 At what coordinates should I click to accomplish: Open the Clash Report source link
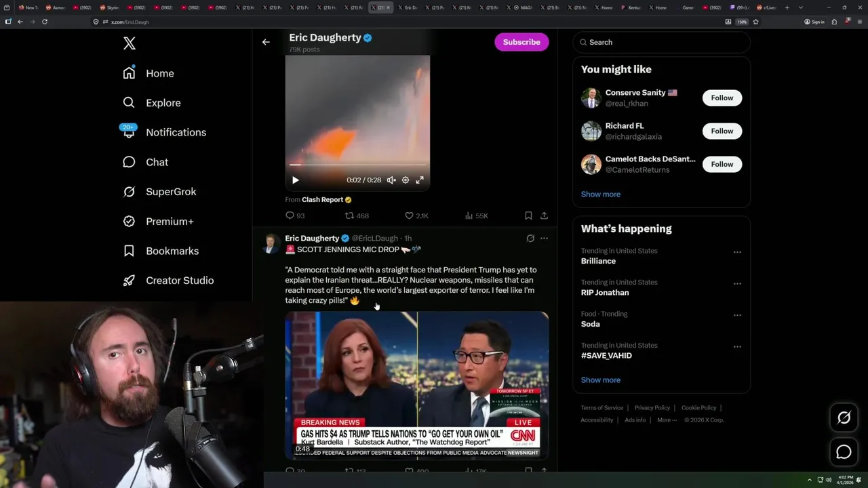pos(326,200)
